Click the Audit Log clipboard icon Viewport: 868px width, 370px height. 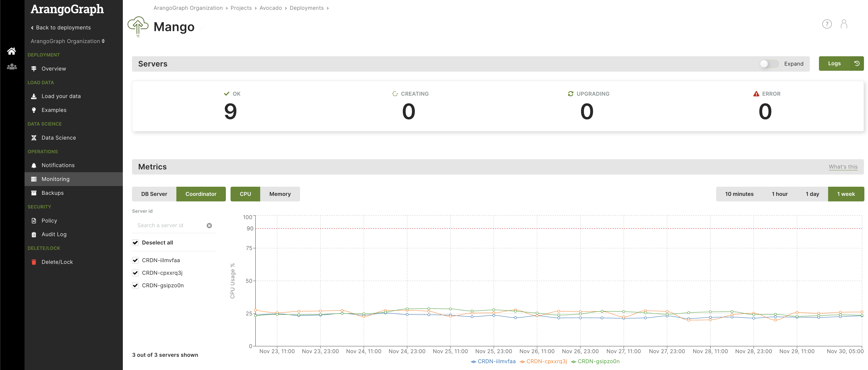pos(34,234)
